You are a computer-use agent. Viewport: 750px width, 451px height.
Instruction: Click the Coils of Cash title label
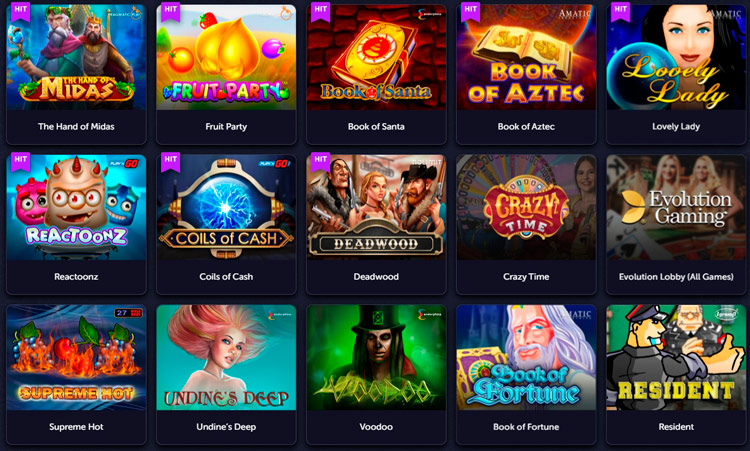point(226,276)
